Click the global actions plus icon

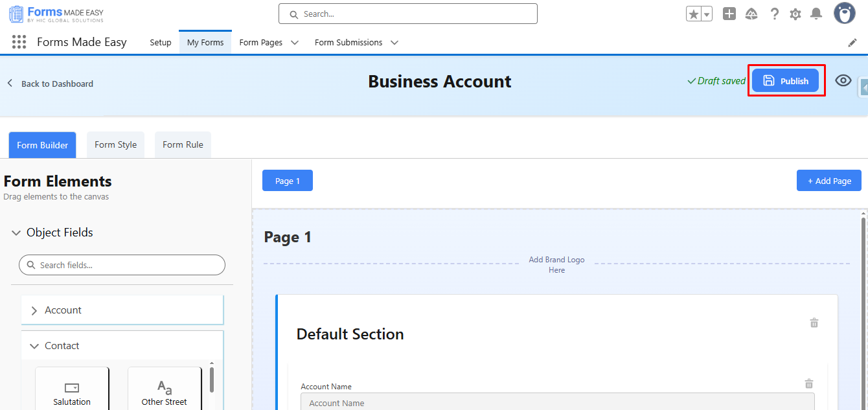729,14
